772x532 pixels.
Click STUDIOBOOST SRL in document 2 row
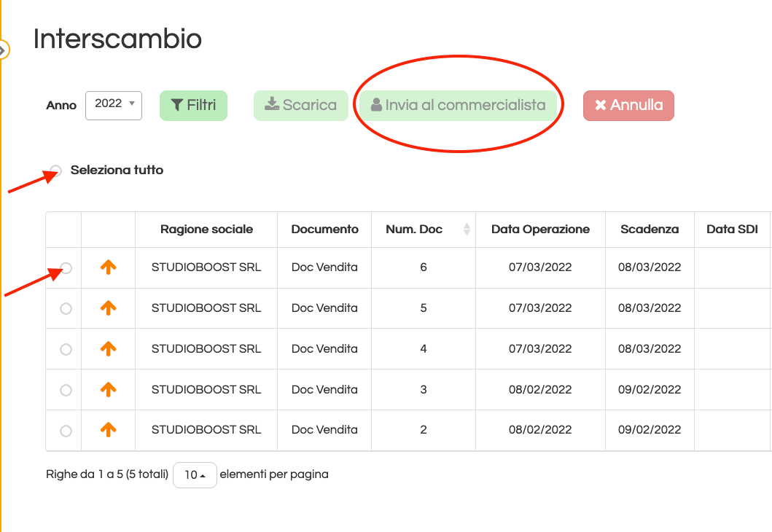(x=206, y=430)
